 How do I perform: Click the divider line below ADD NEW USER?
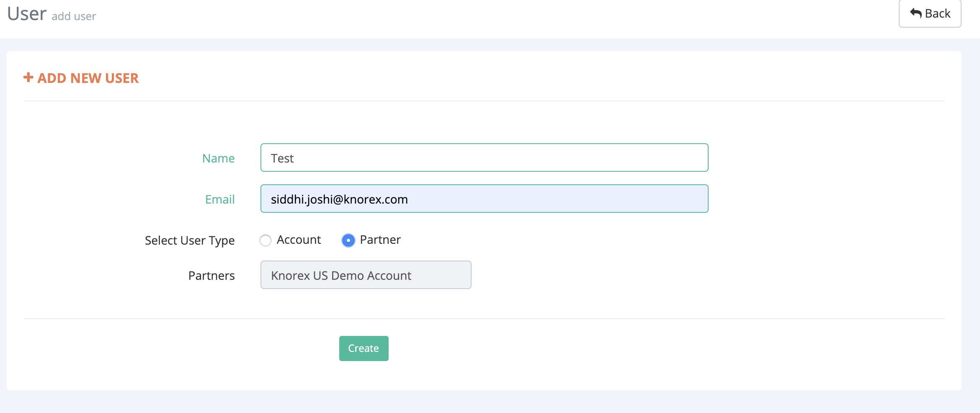[484, 101]
